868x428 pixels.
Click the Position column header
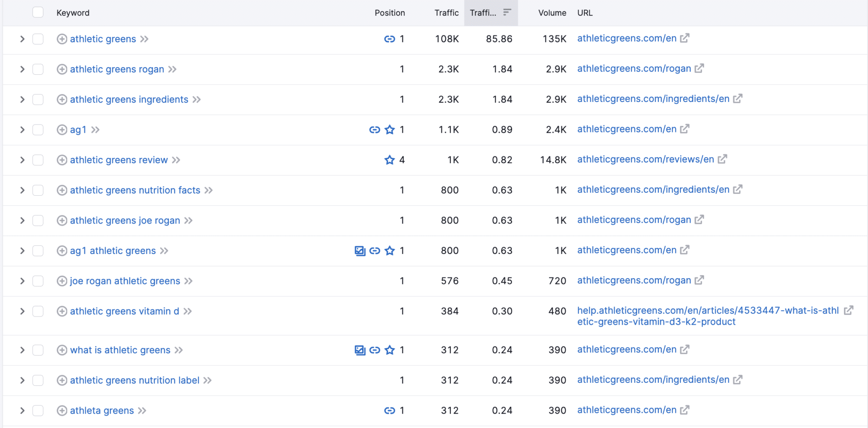click(390, 13)
